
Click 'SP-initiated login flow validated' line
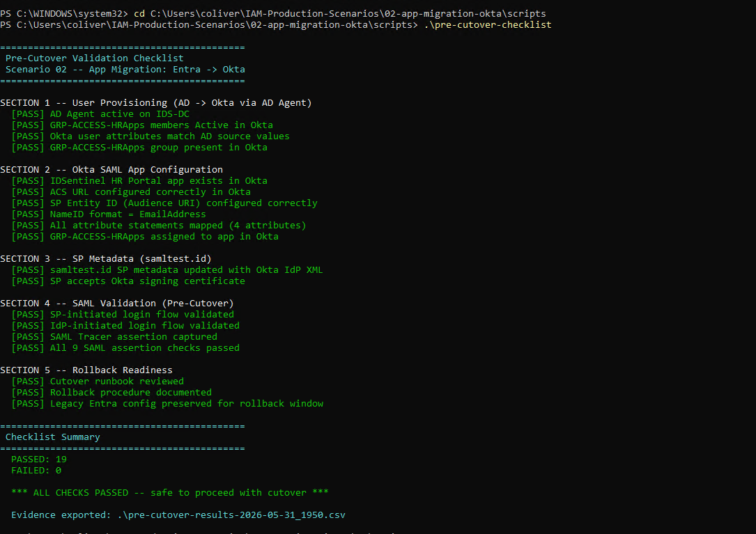tap(123, 314)
